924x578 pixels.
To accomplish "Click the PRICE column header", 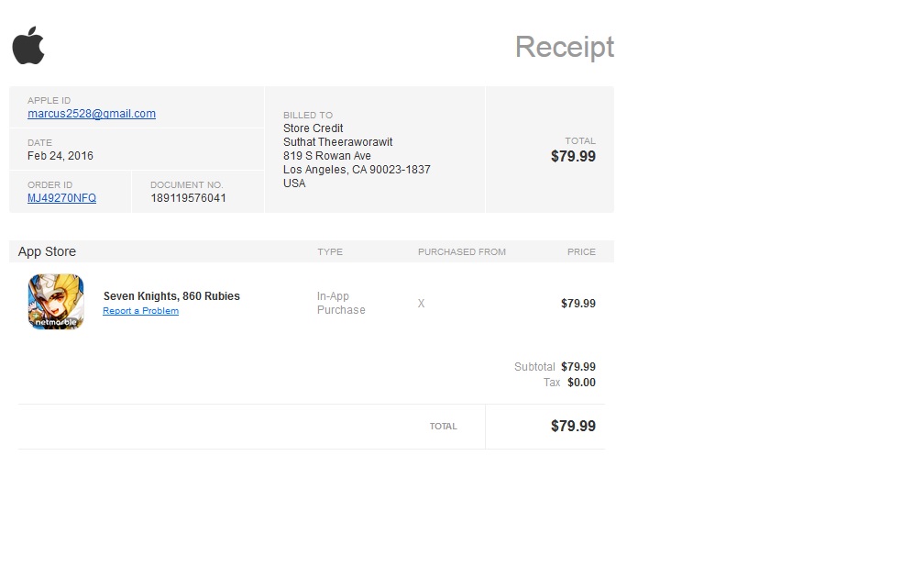I will pos(581,251).
